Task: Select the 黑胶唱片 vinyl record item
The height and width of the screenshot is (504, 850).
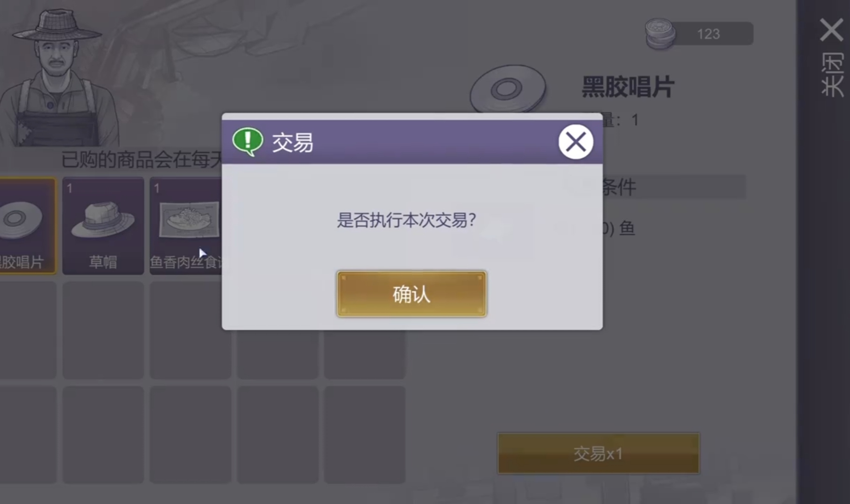Action: tap(27, 226)
